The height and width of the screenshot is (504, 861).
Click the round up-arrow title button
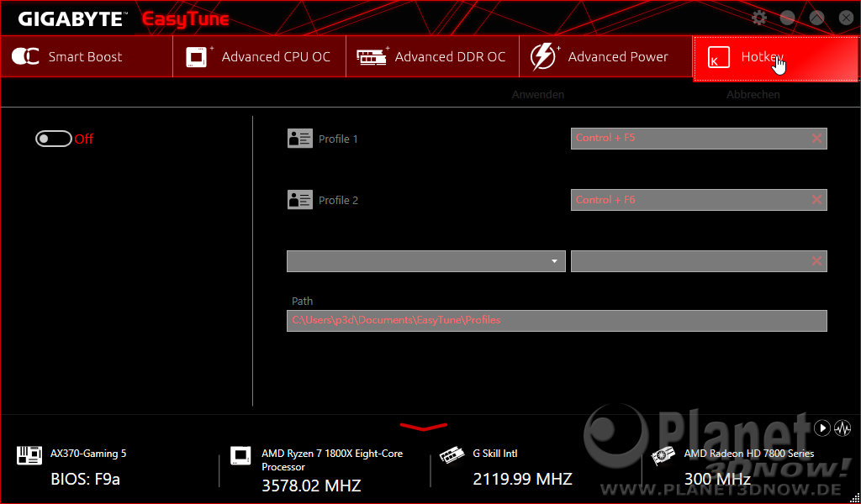point(817,18)
